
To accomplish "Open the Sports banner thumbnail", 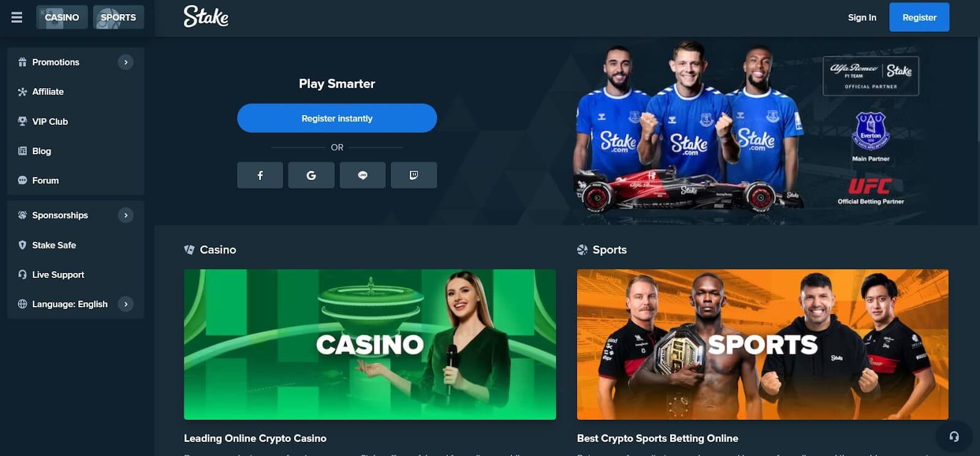I will [x=763, y=345].
